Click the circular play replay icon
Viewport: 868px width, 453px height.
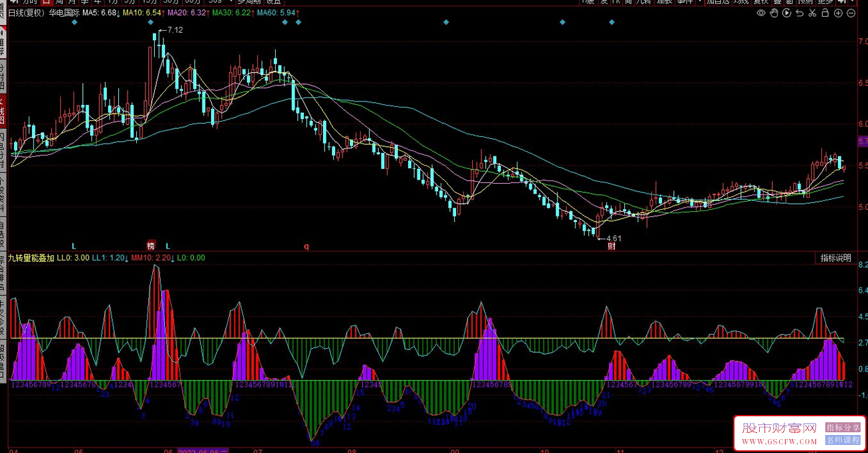click(x=787, y=13)
